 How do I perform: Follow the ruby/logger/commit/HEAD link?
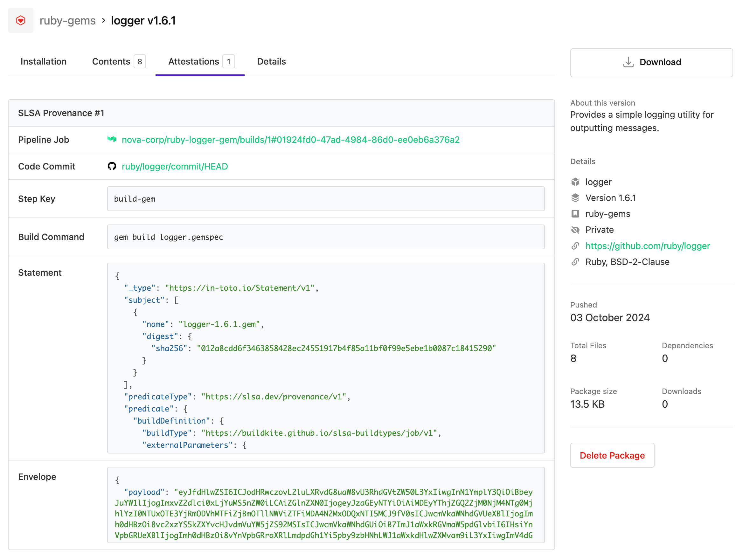point(175,166)
